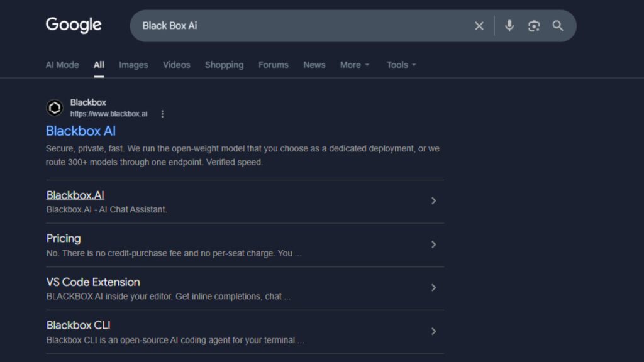Click chevron arrow in VS Code Extension row
The height and width of the screenshot is (362, 644).
point(433,288)
